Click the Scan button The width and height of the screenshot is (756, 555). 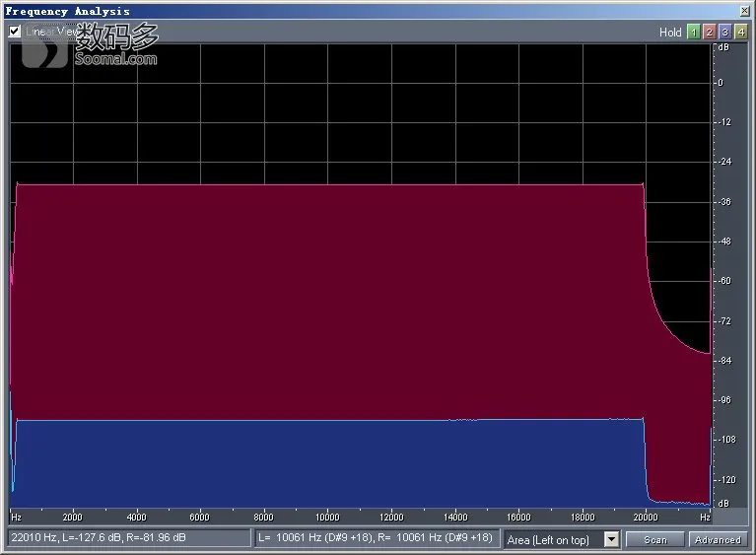point(655,539)
